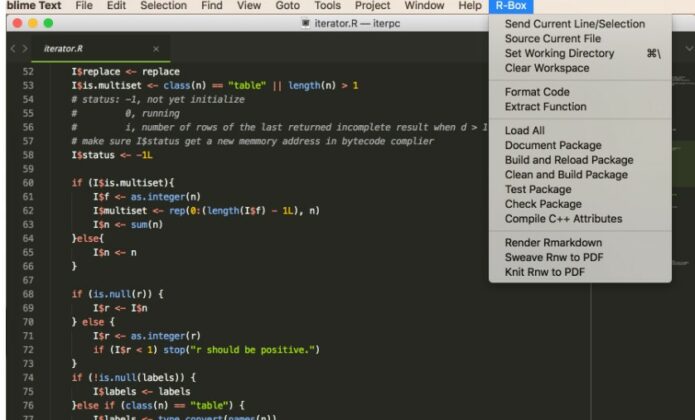Viewport: 695px width, 420px height.
Task: Click 'I$status <- -1L' code line
Action: [x=112, y=155]
